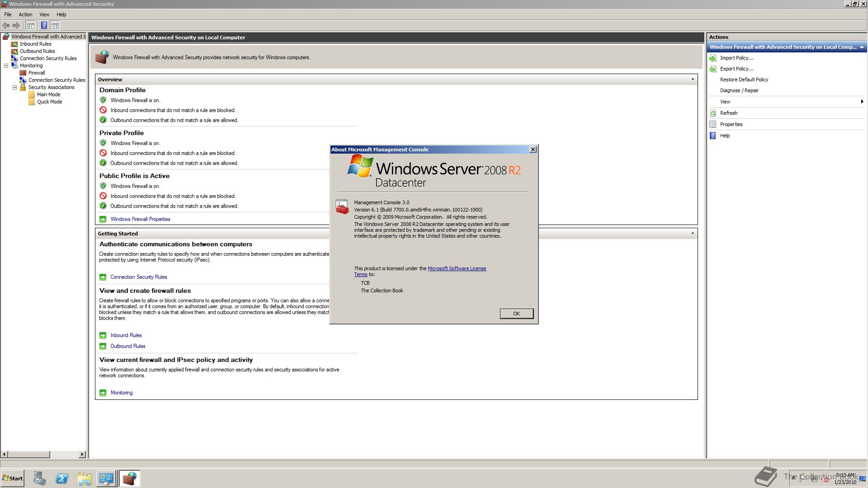The image size is (868, 488).
Task: Close the About Microsoft Management Console dialog
Action: point(533,150)
